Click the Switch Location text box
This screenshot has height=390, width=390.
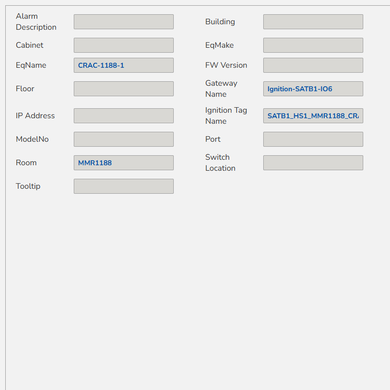tap(313, 163)
